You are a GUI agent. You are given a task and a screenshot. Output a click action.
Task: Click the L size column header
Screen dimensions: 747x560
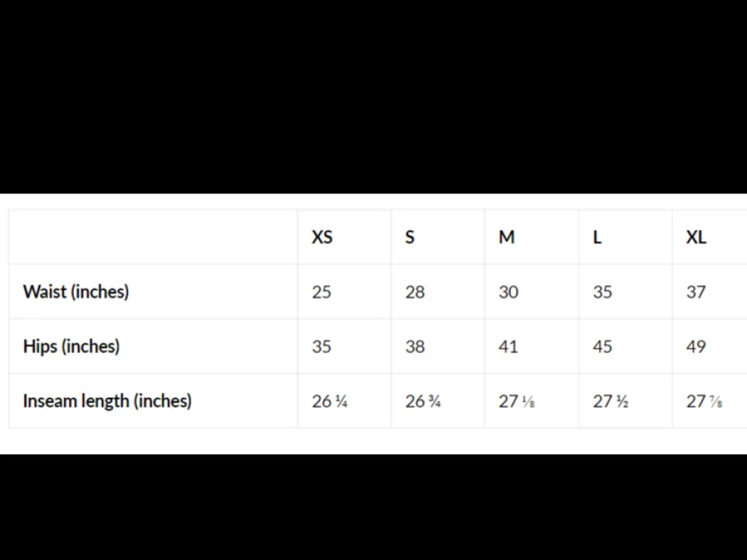point(597,237)
